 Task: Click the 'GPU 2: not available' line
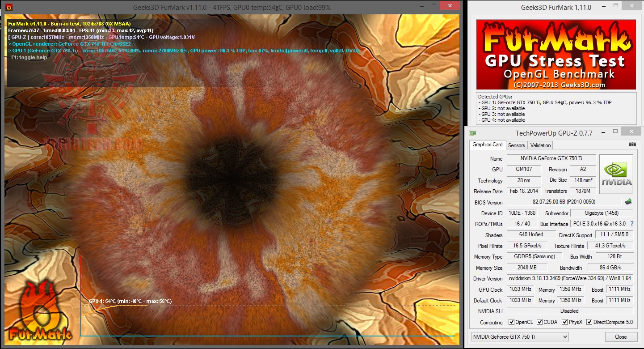click(x=501, y=108)
